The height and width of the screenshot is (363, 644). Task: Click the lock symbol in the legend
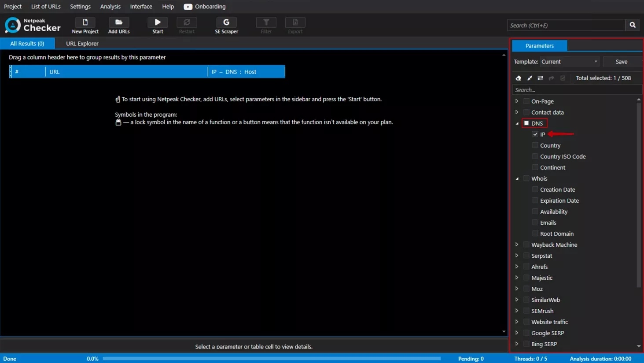point(118,122)
